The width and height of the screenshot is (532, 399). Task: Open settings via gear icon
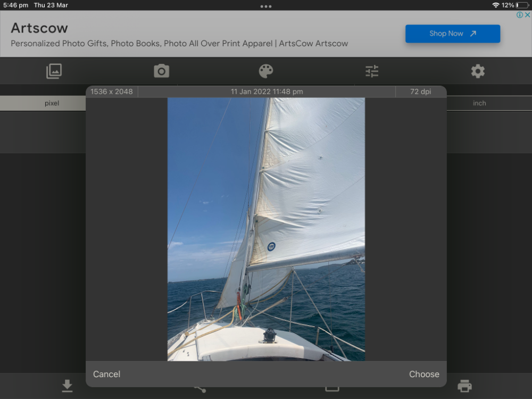[478, 71]
